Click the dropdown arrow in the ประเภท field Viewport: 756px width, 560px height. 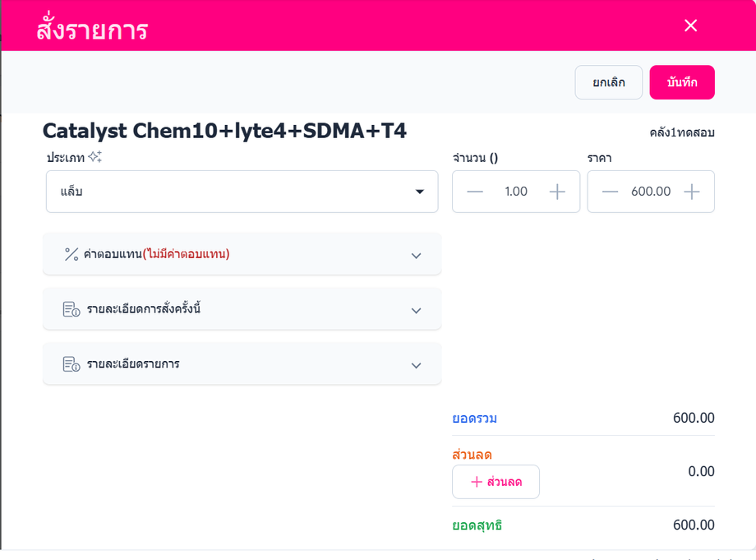pyautogui.click(x=420, y=192)
